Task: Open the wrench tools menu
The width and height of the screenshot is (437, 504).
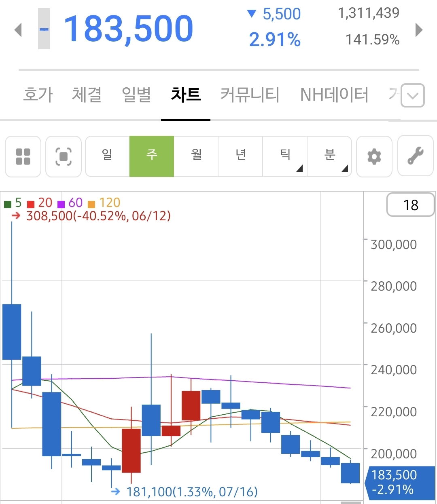Action: 416,156
